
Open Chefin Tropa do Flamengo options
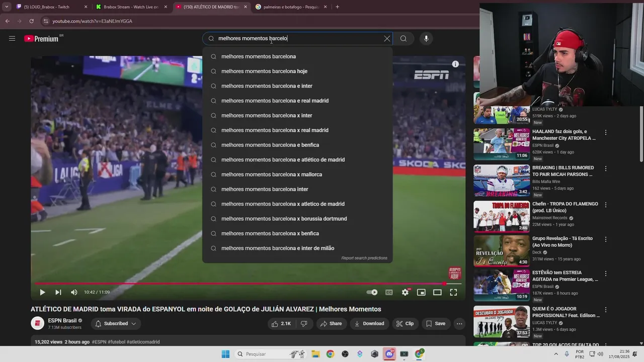tap(606, 205)
